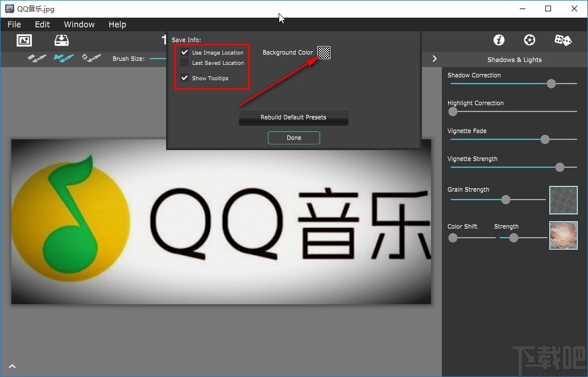Click the Vignette Strength label
The image size is (588, 377).
tap(473, 159)
